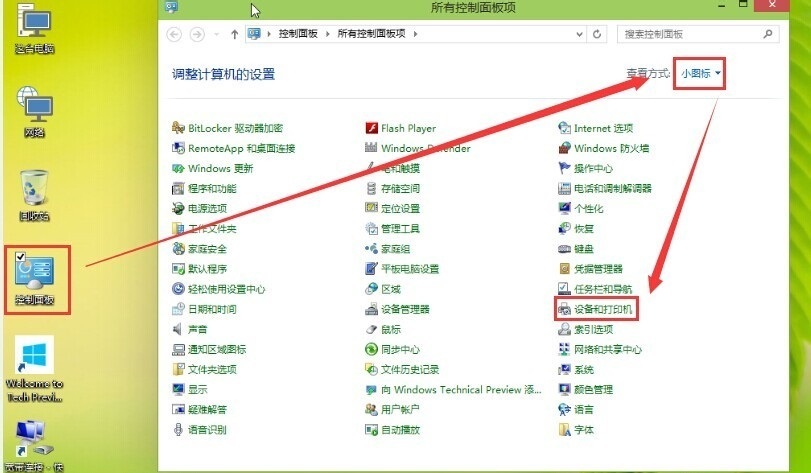This screenshot has height=473, width=811.
Task: Select the 这台电脑 desktop icon
Action: 35,30
